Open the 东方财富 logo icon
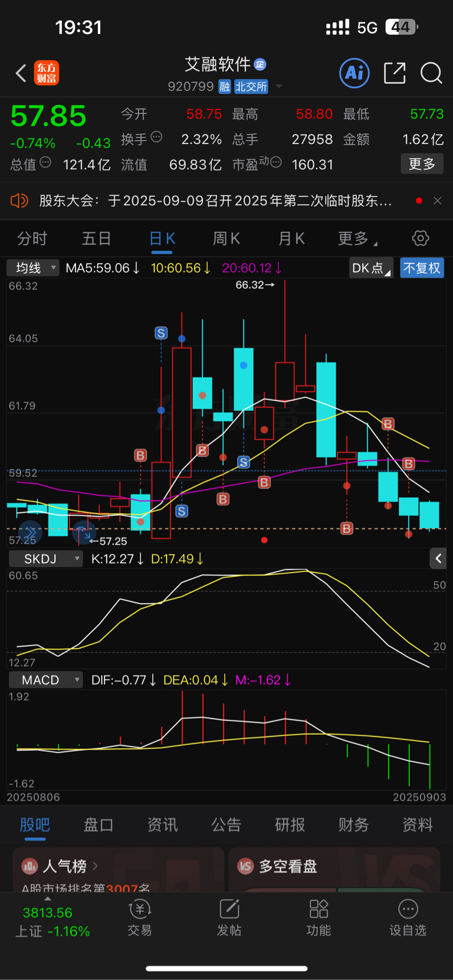Screen dimensions: 453x980 coord(47,73)
